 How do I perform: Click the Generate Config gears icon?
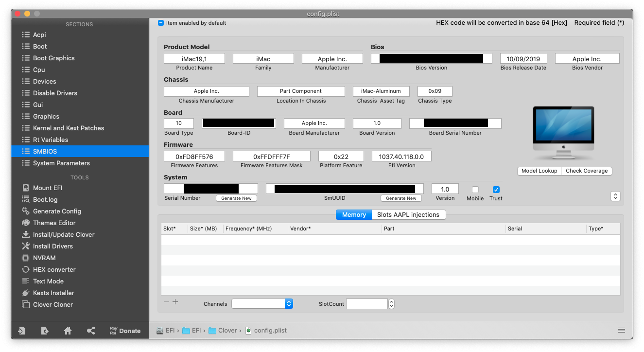point(26,211)
